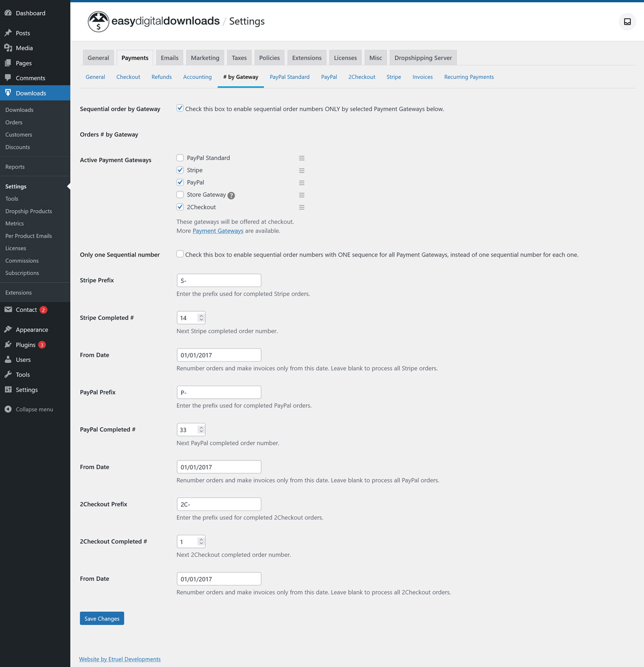This screenshot has width=644, height=667.
Task: Uncheck the PayPal gateway checkbox
Action: (180, 182)
